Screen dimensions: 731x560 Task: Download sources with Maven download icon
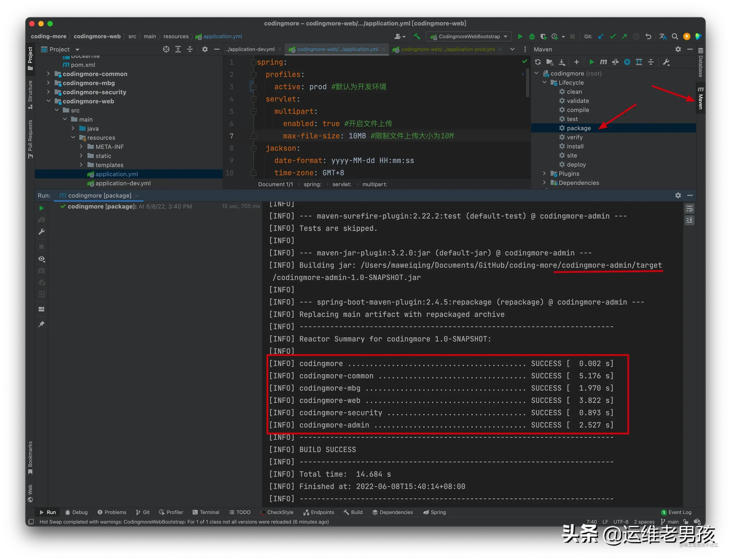click(x=562, y=62)
